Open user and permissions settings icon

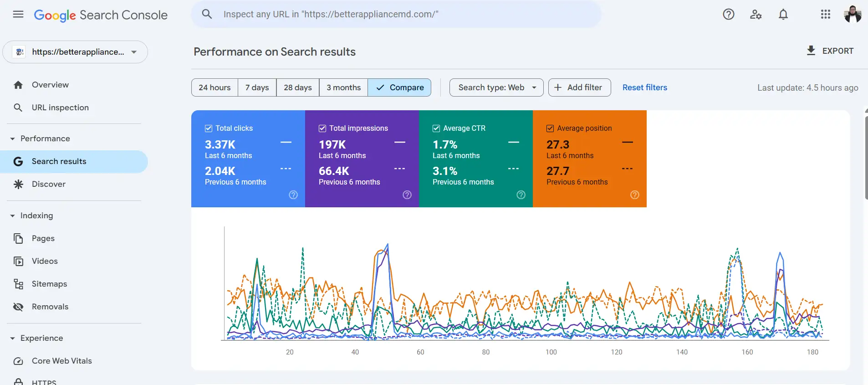coord(756,15)
